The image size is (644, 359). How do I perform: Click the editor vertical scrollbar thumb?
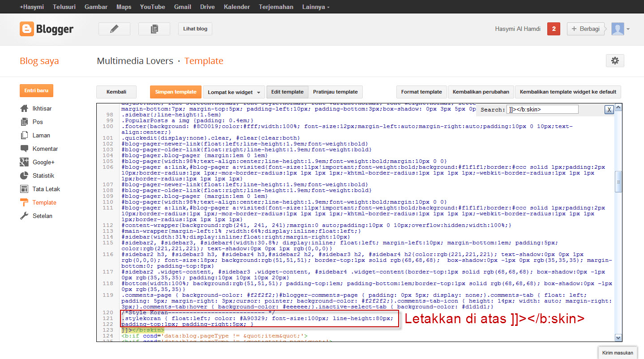click(618, 182)
